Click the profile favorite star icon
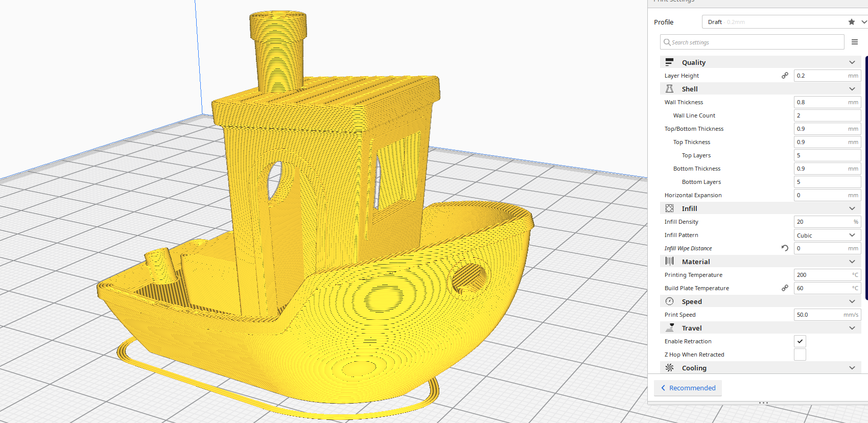 (x=851, y=22)
